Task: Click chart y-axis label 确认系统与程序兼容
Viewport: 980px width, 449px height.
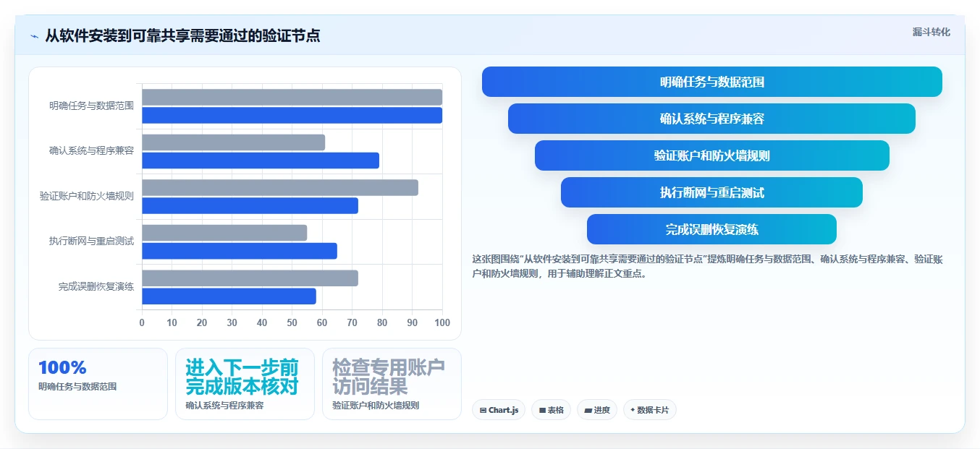Action: (91, 151)
